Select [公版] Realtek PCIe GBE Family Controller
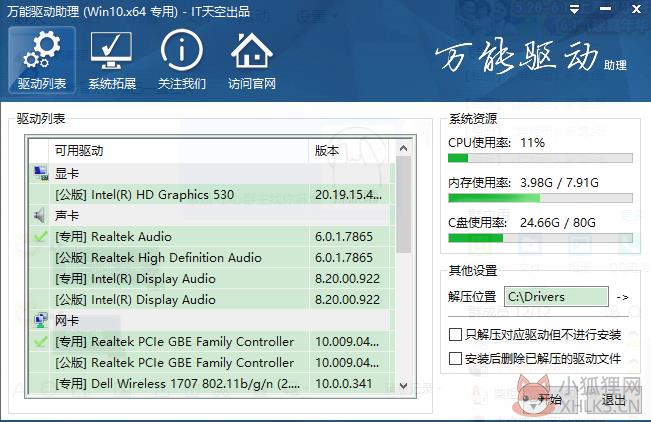This screenshot has width=651, height=422. pos(212,363)
